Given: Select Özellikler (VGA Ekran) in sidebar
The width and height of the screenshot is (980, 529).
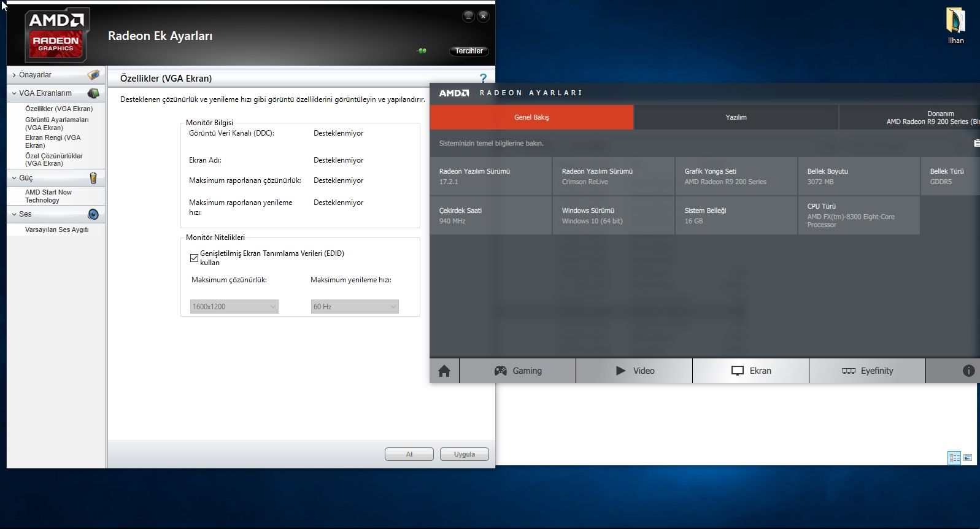Looking at the screenshot, I should tap(59, 109).
